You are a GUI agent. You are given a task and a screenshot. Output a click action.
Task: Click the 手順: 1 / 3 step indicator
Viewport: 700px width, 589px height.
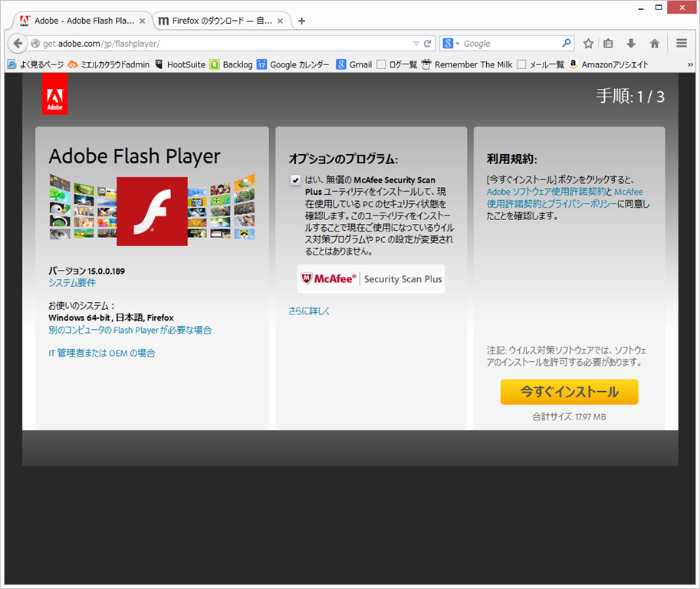630,97
